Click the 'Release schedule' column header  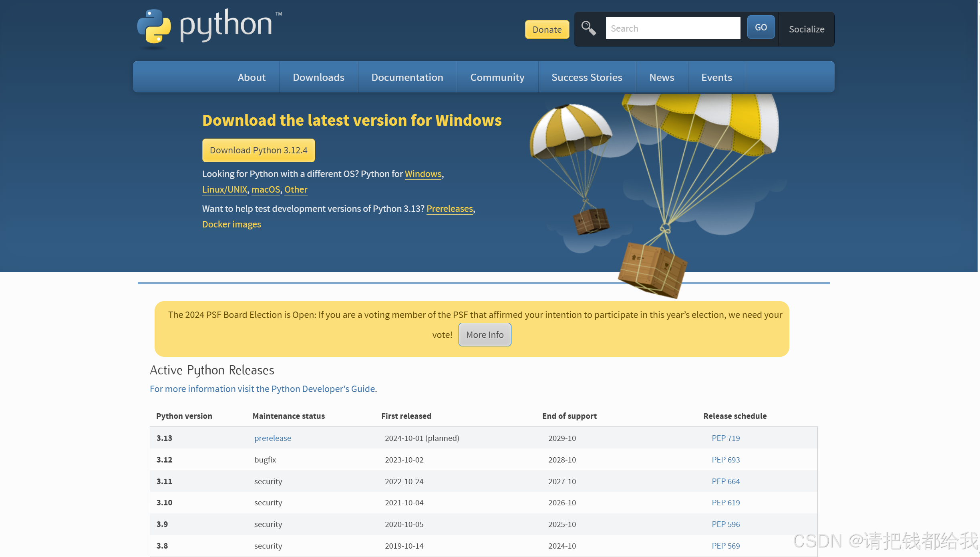point(735,416)
